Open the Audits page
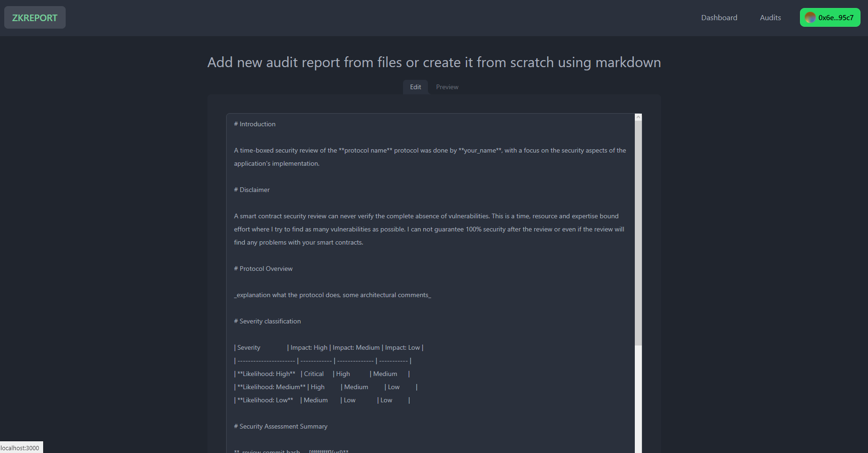Viewport: 868px width, 453px height. coord(770,17)
